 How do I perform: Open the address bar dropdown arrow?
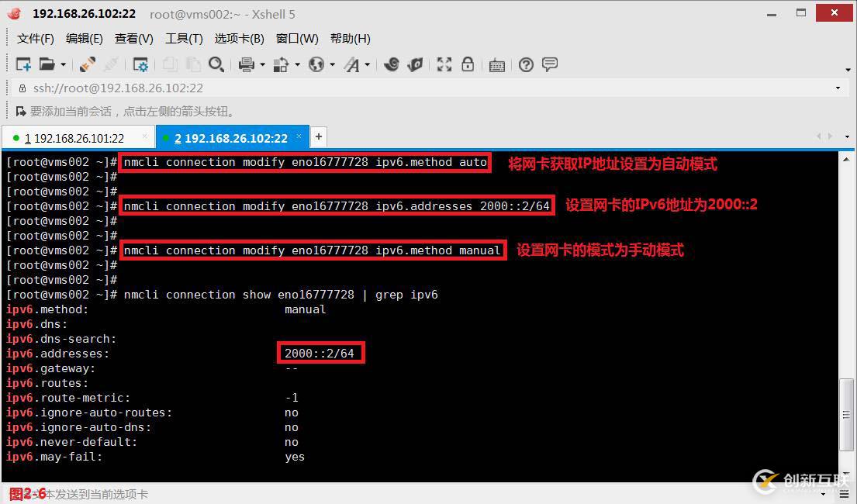coord(838,88)
